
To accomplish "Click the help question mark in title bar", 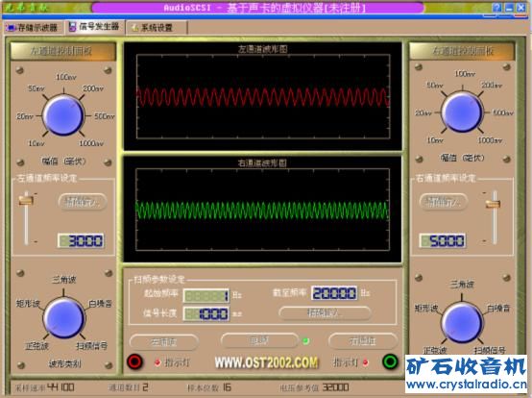I will (x=497, y=8).
